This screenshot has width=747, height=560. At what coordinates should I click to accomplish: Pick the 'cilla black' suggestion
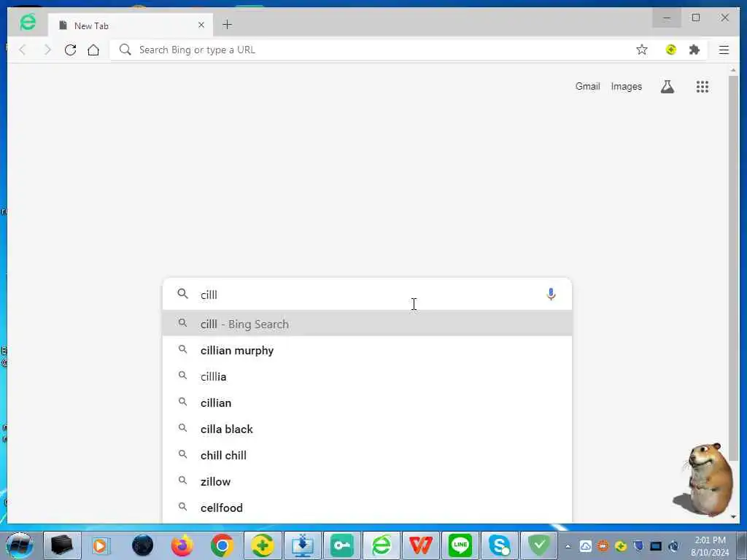coord(367,429)
